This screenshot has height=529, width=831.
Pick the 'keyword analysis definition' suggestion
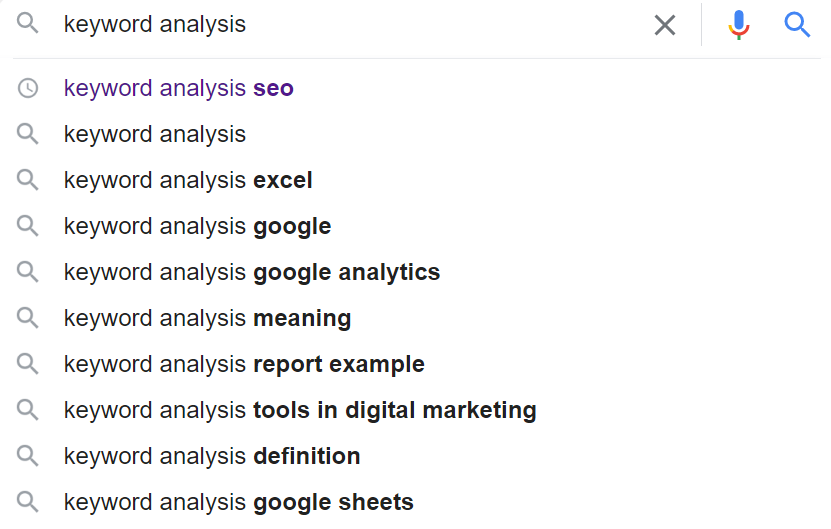click(212, 456)
